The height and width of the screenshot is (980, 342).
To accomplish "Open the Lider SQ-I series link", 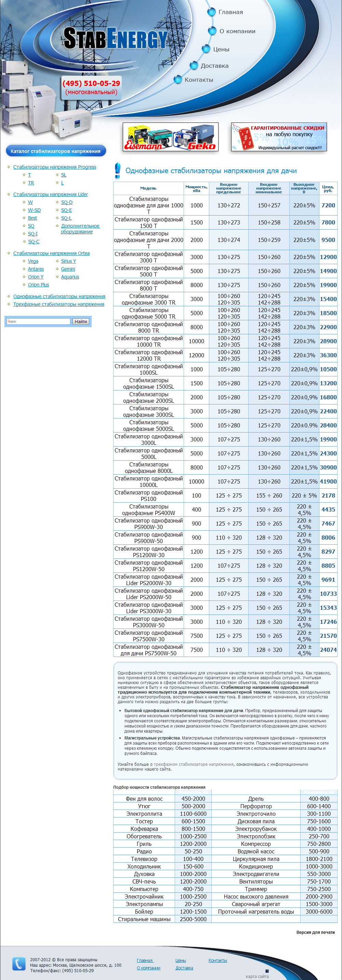I will point(33,234).
